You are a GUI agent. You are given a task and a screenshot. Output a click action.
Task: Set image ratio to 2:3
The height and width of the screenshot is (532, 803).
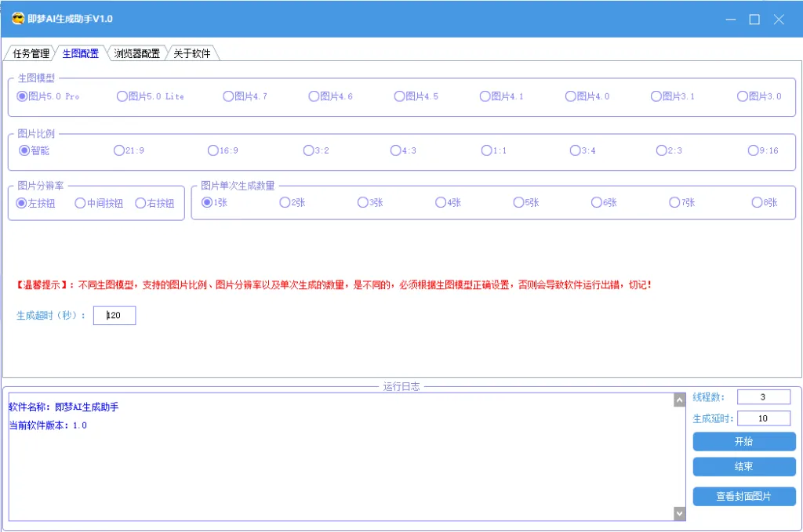(x=669, y=150)
